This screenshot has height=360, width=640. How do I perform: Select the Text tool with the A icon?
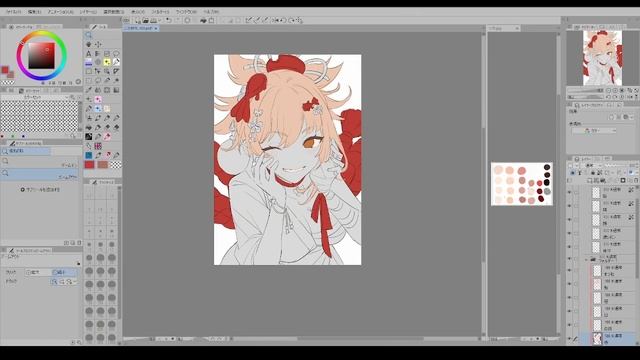pos(89,53)
